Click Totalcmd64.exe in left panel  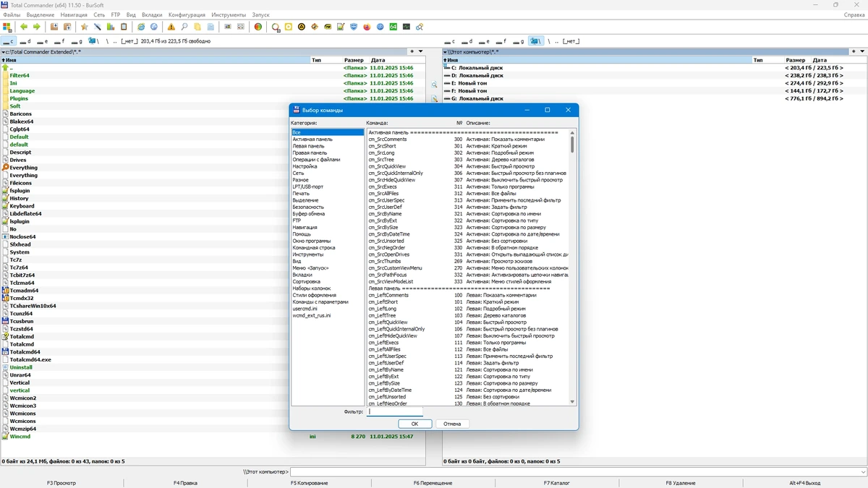tap(30, 359)
